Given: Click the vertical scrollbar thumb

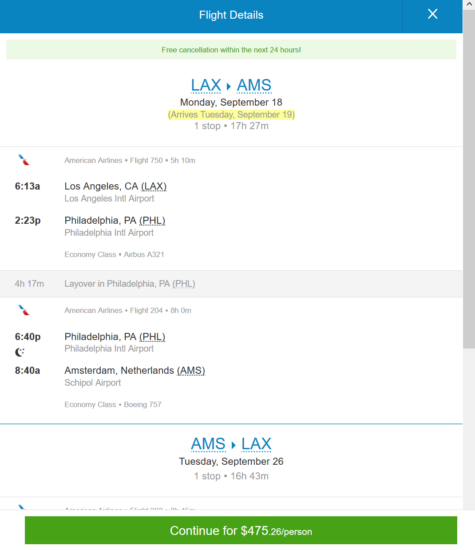Looking at the screenshot, I should 469,179.
